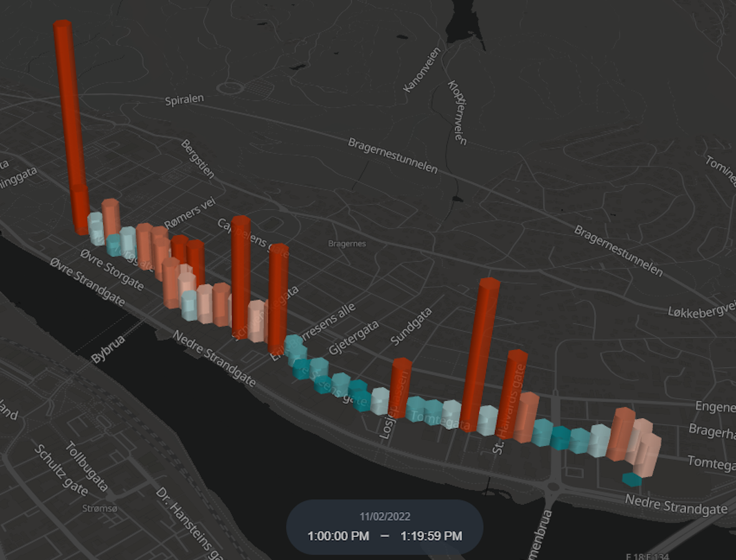Select the lone teal hexagon at bottom right

click(631, 478)
